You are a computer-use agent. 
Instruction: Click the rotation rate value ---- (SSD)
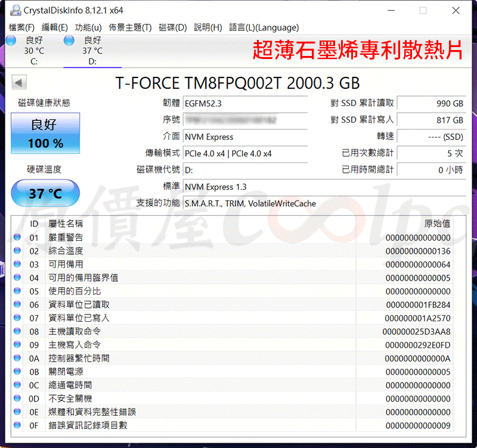pos(432,137)
